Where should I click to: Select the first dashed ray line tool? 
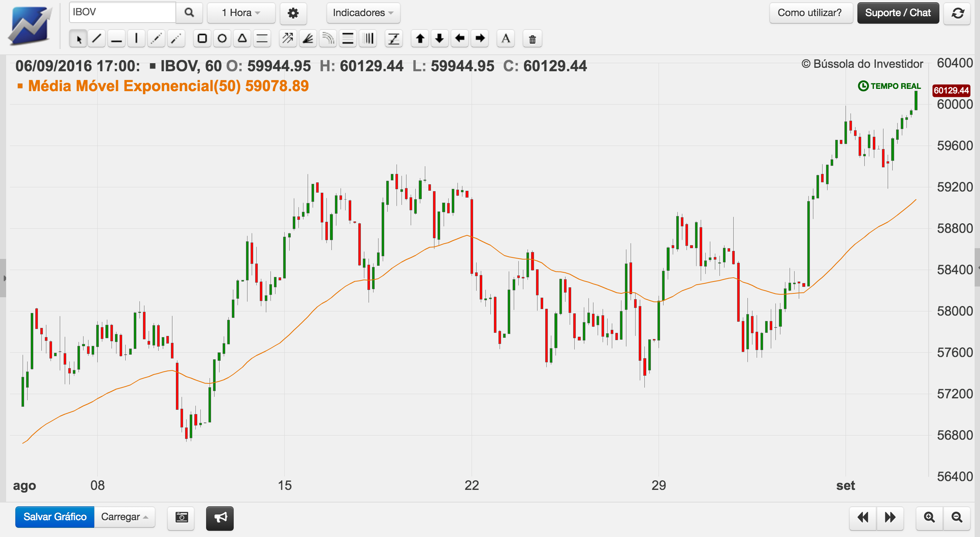pos(156,39)
